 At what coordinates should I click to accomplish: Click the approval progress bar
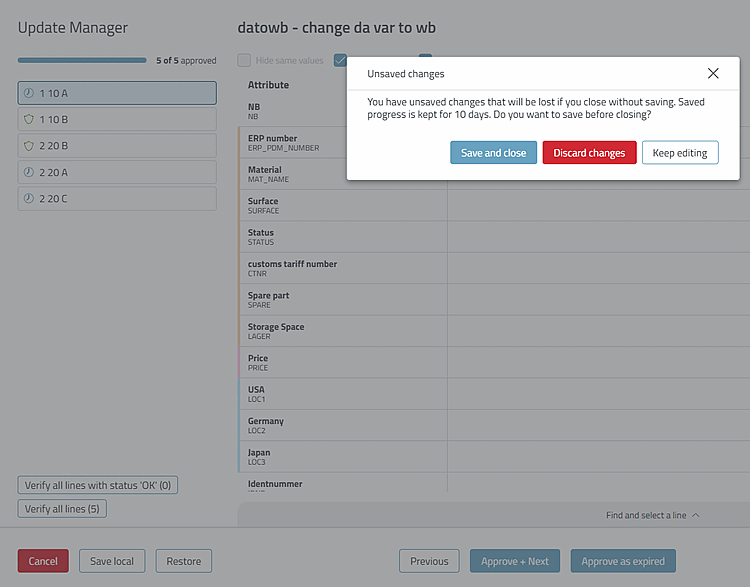coord(82,60)
